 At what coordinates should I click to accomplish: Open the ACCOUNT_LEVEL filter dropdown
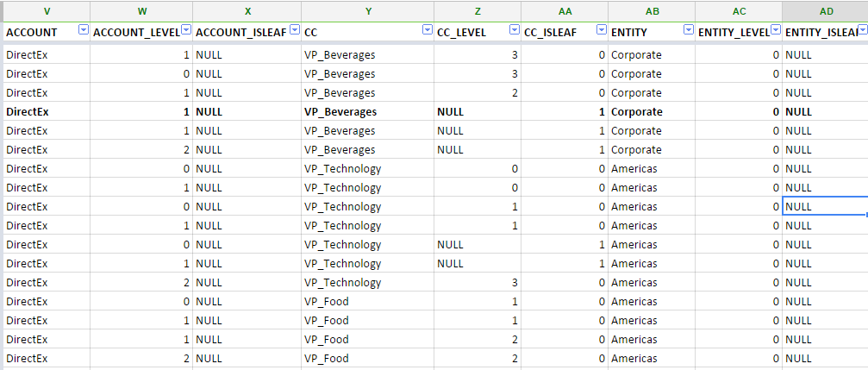186,30
